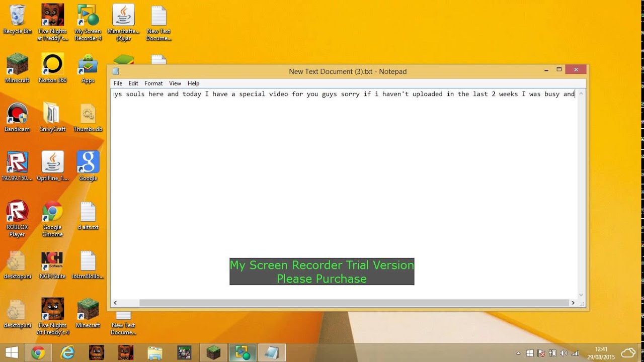Select the Bandicam desktop shortcut
This screenshot has width=644, height=362.
coord(18,117)
